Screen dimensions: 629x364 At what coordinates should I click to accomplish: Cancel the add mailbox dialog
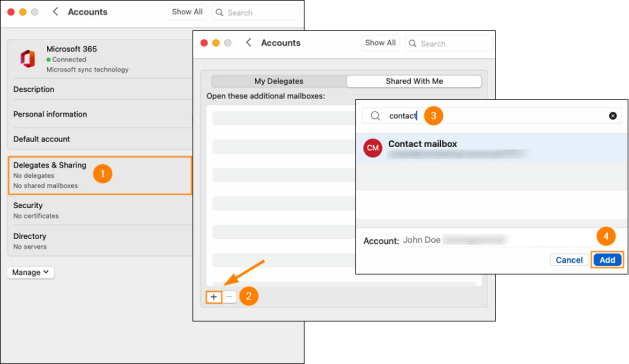[x=569, y=260]
